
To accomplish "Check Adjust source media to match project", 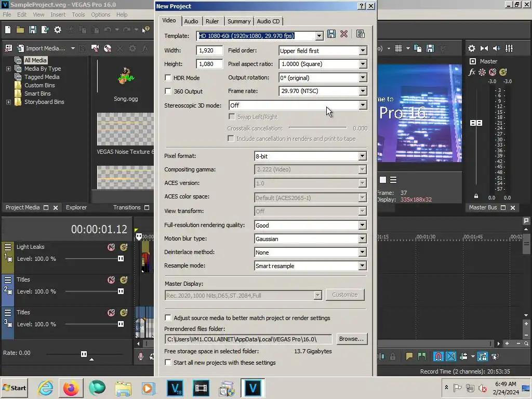I will click(x=168, y=317).
